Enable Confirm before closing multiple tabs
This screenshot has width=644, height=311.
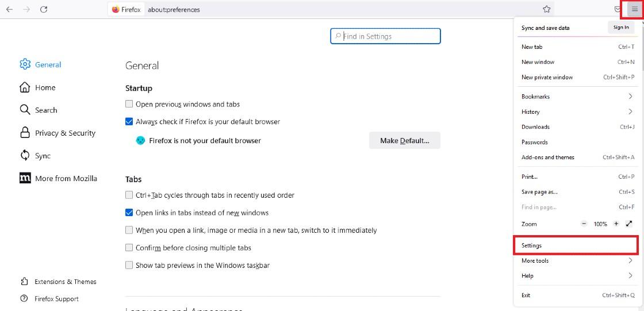pos(129,248)
